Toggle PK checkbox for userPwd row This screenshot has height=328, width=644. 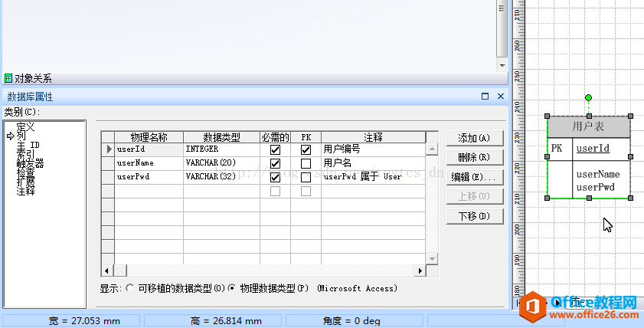pyautogui.click(x=306, y=177)
